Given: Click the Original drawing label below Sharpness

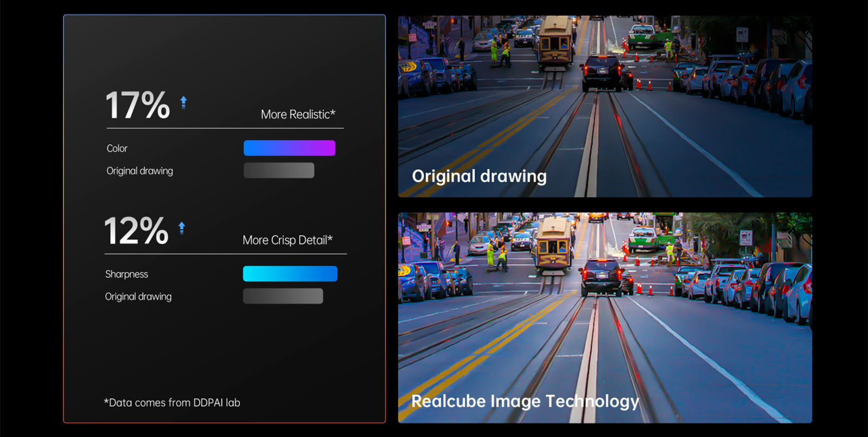Looking at the screenshot, I should pos(138,297).
